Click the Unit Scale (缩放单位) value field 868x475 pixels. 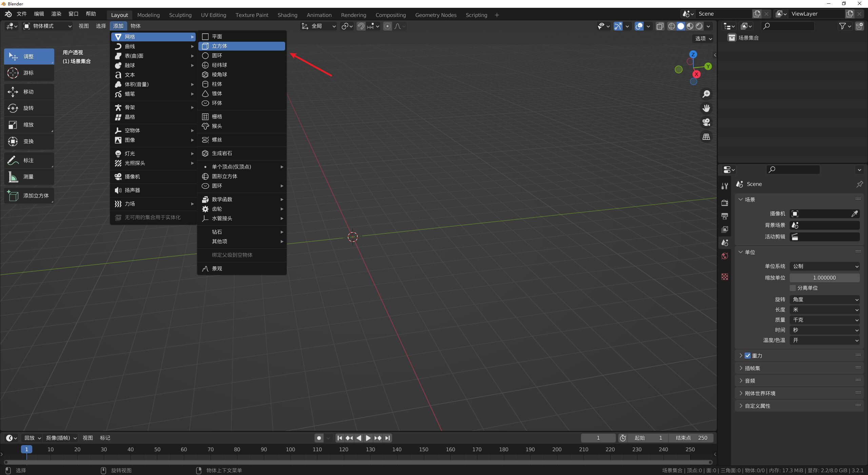(x=825, y=278)
